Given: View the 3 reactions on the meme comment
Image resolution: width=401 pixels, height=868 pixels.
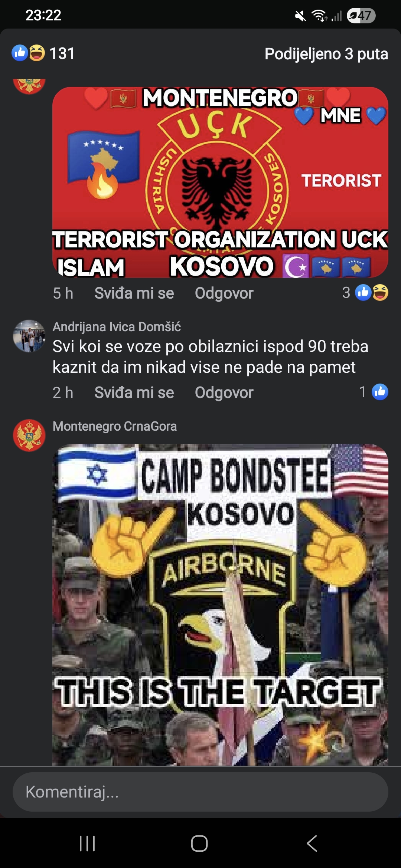Looking at the screenshot, I should point(365,293).
